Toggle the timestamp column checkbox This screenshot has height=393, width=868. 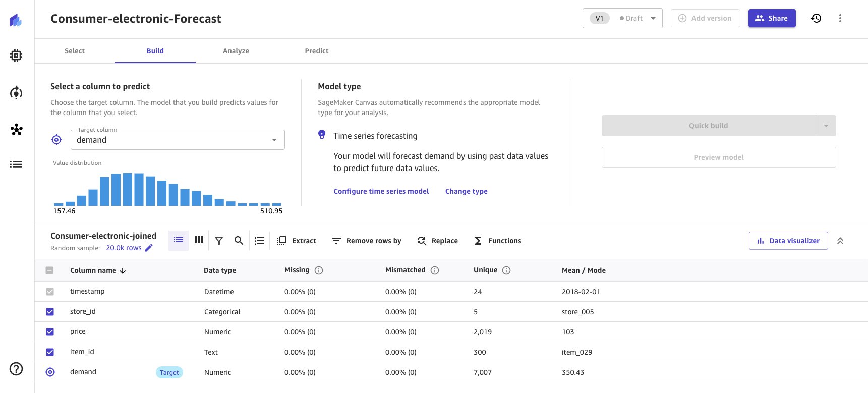tap(49, 292)
